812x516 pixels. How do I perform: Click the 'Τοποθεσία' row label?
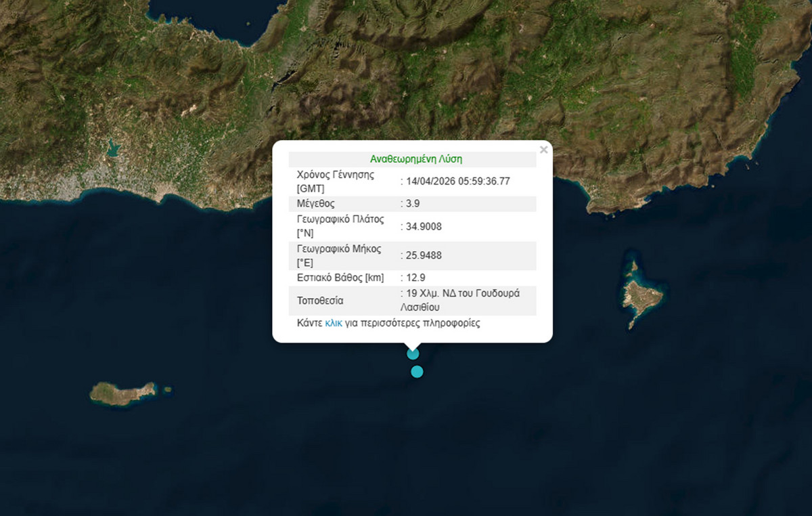tap(320, 300)
